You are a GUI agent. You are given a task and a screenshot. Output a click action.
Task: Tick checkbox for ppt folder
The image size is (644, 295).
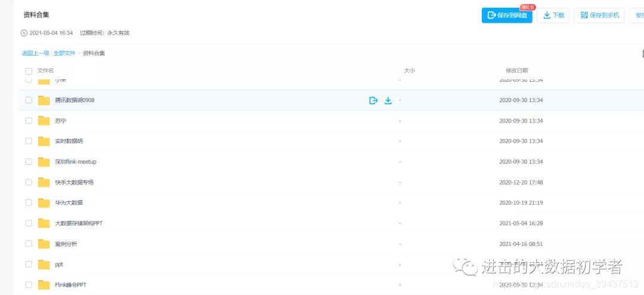[29, 264]
